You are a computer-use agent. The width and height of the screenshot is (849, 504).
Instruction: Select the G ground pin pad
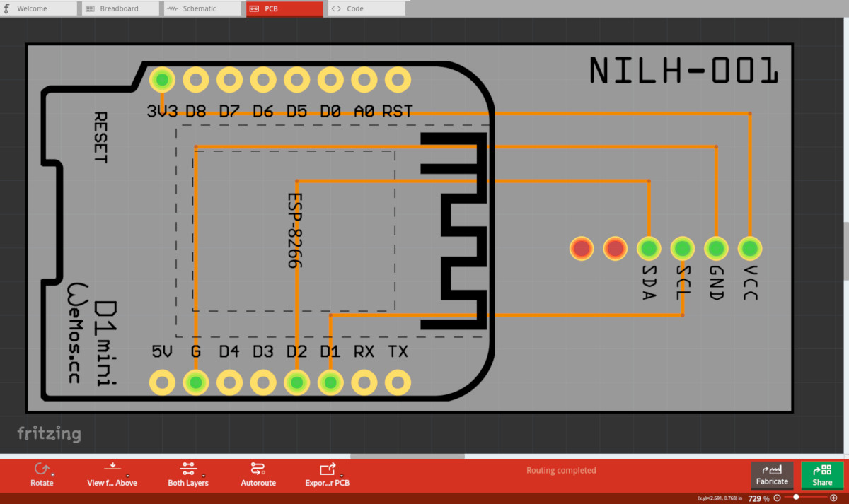tap(196, 382)
